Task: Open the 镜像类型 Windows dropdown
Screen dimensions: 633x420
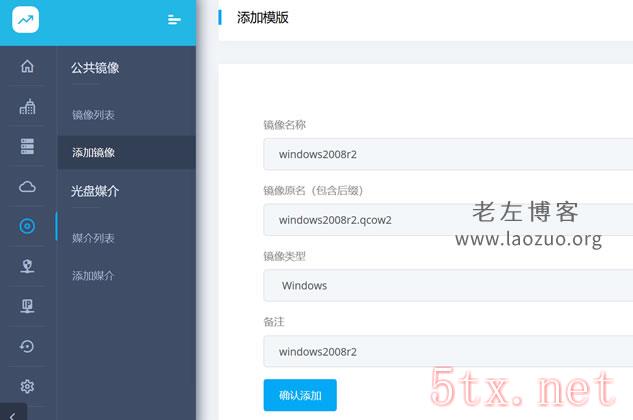Action: (x=448, y=286)
